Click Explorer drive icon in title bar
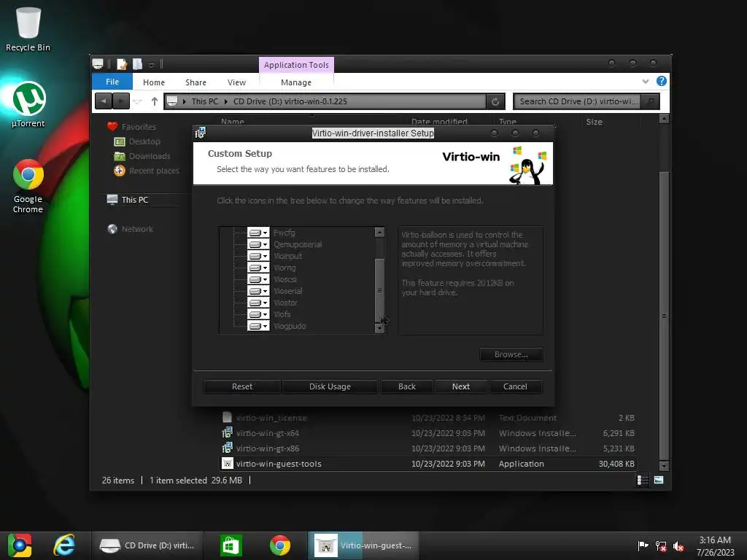This screenshot has height=560, width=747. click(x=98, y=63)
